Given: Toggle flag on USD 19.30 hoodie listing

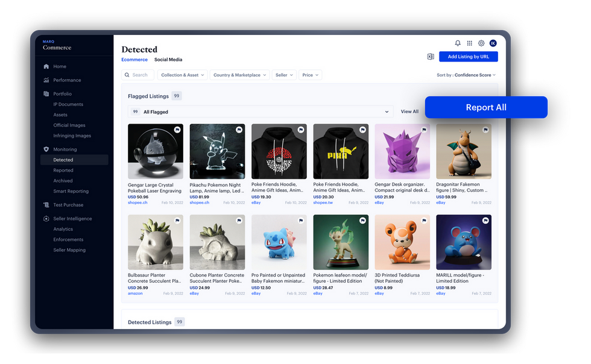Looking at the screenshot, I should click(x=301, y=130).
